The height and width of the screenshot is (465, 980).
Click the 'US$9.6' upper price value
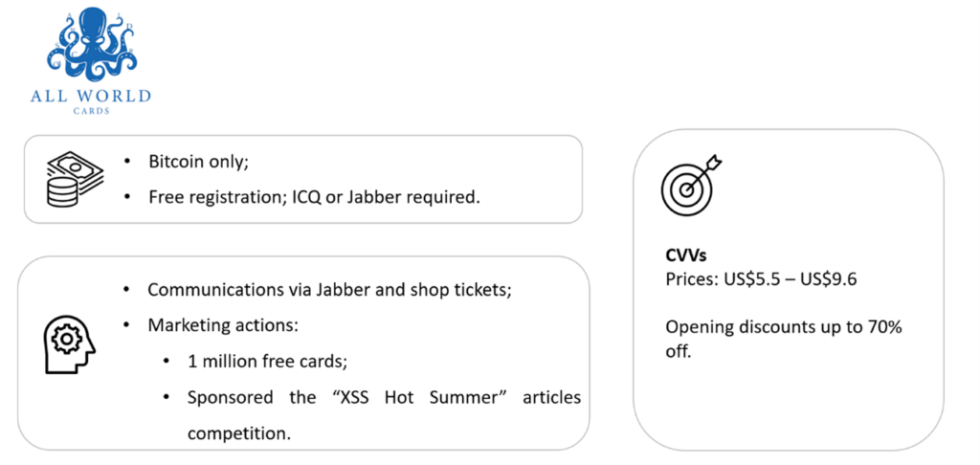point(829,278)
